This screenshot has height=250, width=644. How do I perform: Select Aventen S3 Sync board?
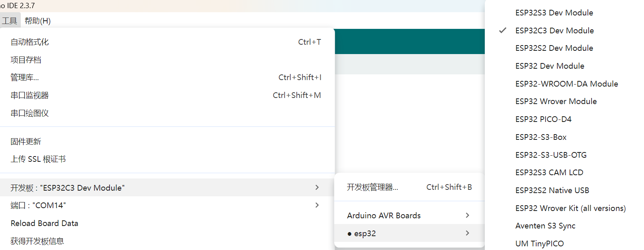tap(565, 226)
